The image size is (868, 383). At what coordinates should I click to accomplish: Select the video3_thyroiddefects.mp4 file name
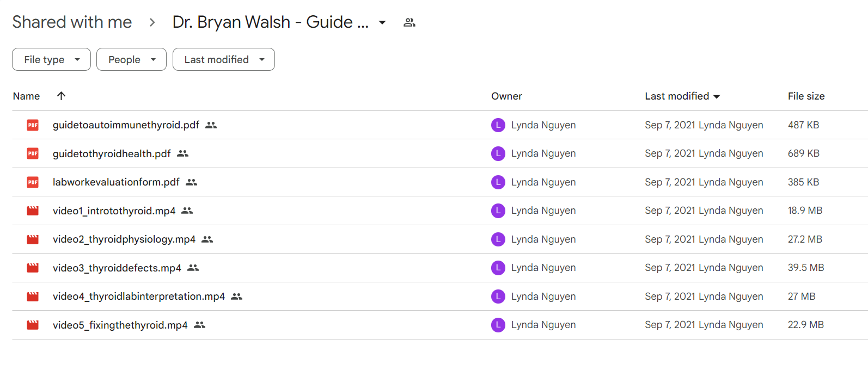coord(117,268)
